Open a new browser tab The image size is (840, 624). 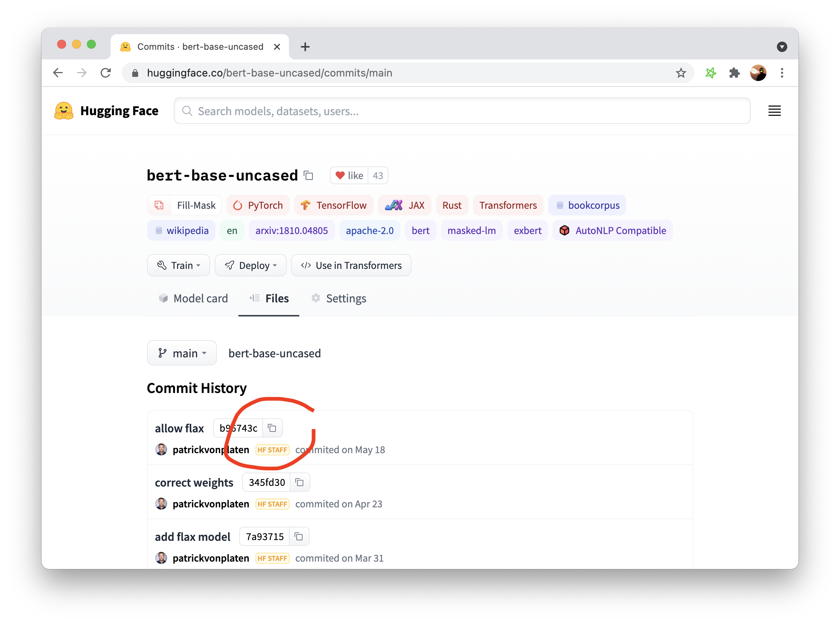click(305, 47)
